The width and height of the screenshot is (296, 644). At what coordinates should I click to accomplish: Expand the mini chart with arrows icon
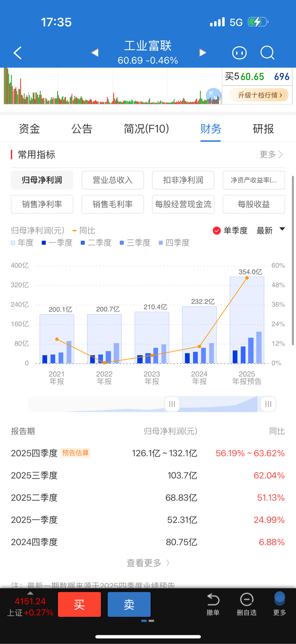pos(213,95)
